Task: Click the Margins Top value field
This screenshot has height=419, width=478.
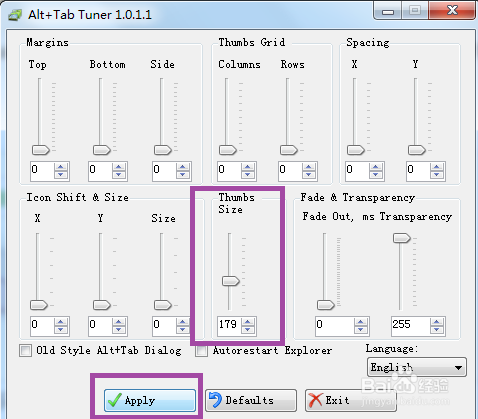Action: click(42, 171)
